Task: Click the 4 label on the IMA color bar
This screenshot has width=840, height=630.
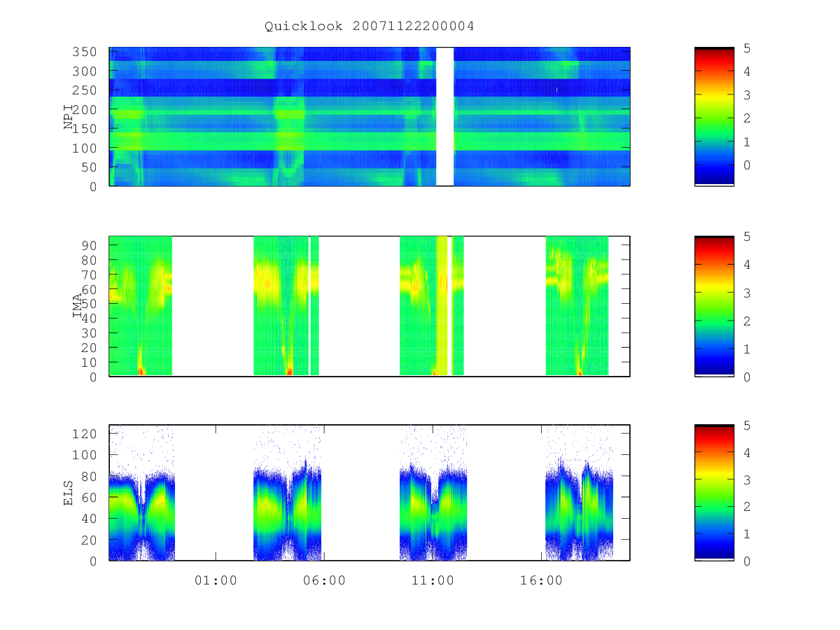Action: click(748, 265)
